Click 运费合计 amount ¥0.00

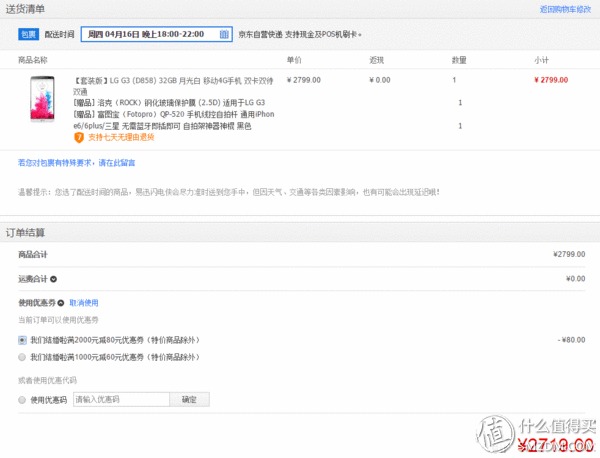(x=576, y=279)
